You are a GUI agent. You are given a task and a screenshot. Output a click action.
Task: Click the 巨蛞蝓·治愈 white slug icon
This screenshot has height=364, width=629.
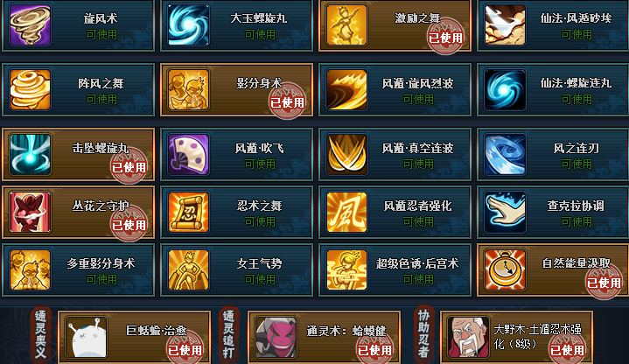87,337
